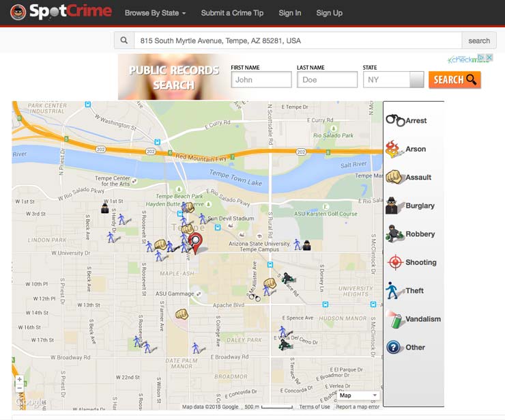Screen dimensions: 505x420
Task: Click the Last Name field in ad
Action: click(x=327, y=80)
